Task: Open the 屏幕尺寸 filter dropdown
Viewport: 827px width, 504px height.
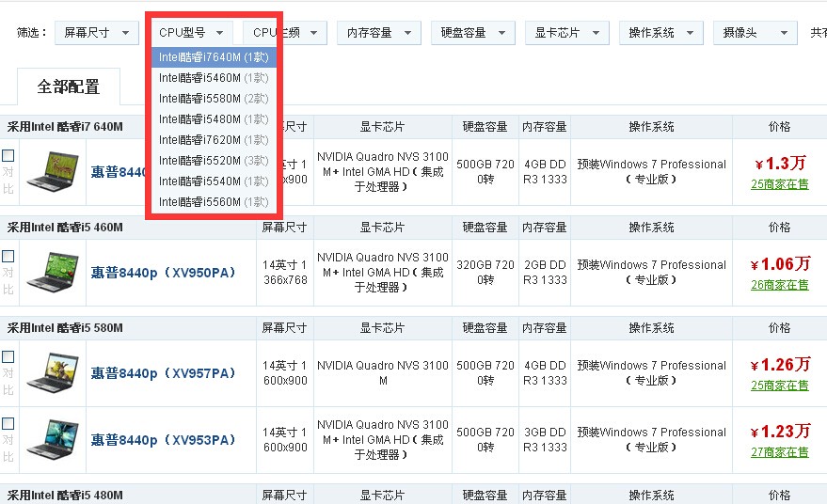Action: click(97, 33)
